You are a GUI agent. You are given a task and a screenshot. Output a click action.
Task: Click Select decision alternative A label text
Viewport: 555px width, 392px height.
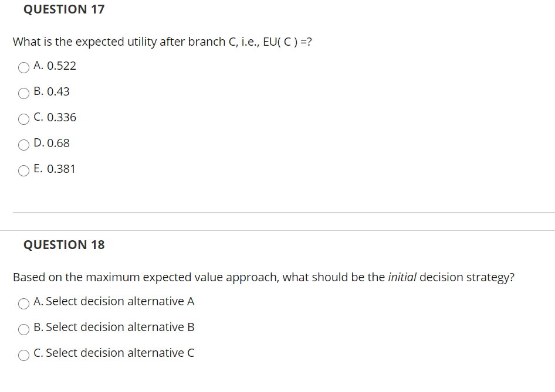pyautogui.click(x=114, y=302)
